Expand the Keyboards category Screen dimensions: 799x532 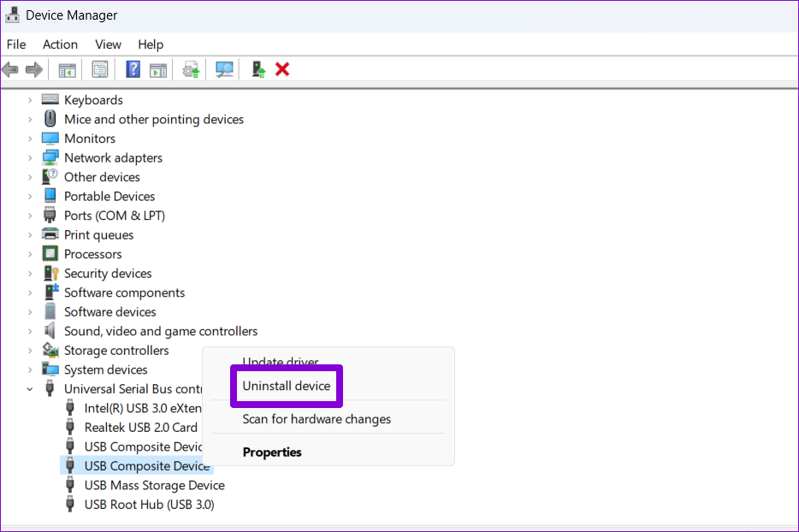30,100
